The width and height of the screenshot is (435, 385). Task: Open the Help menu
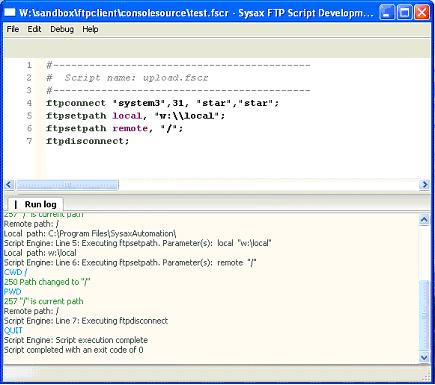coord(90,29)
